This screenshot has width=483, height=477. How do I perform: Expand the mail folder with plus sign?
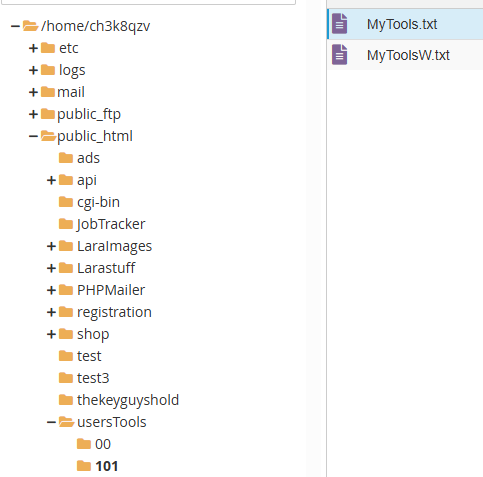pyautogui.click(x=33, y=92)
